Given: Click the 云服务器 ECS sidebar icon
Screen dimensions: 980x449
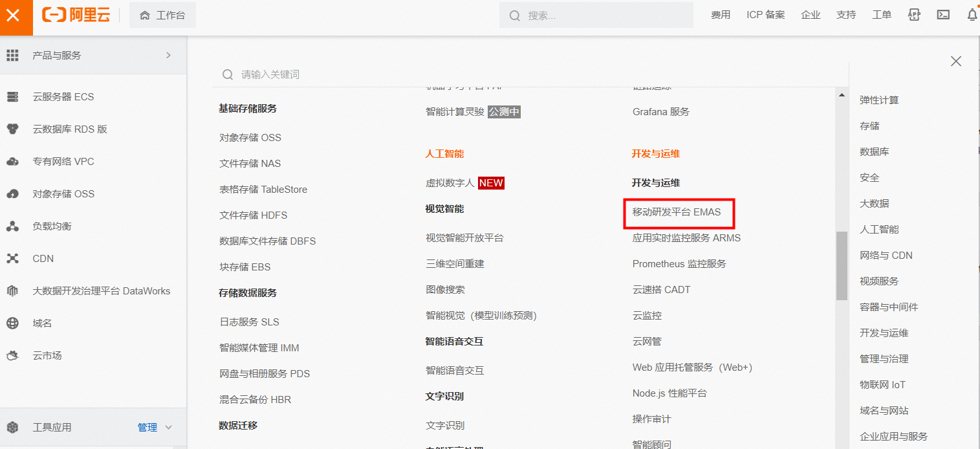Looking at the screenshot, I should tap(12, 97).
